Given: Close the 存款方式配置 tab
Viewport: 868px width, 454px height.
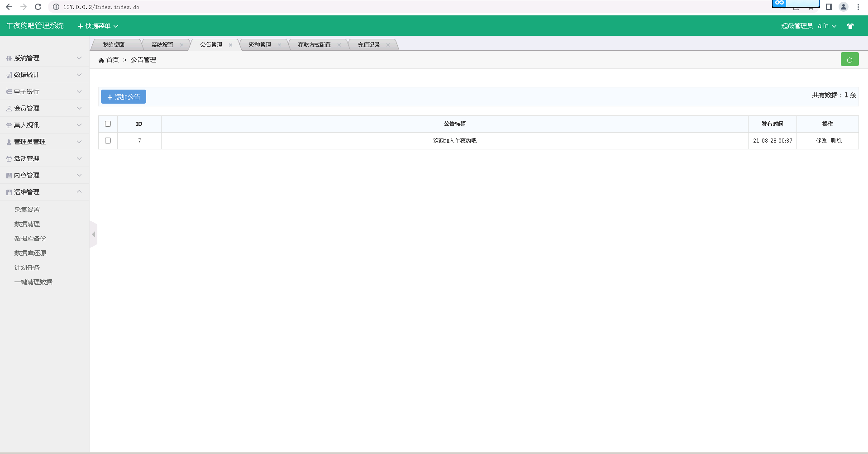Looking at the screenshot, I should coord(339,45).
